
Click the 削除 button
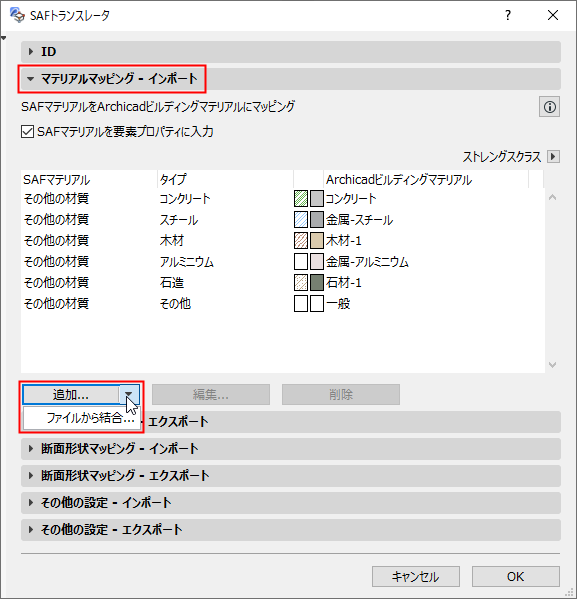pos(341,394)
